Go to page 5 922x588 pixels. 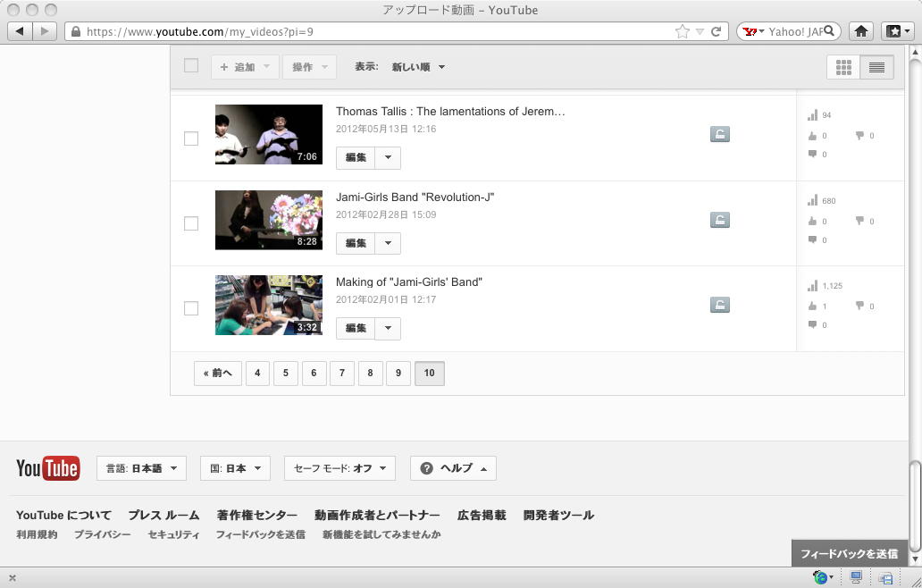pos(286,373)
